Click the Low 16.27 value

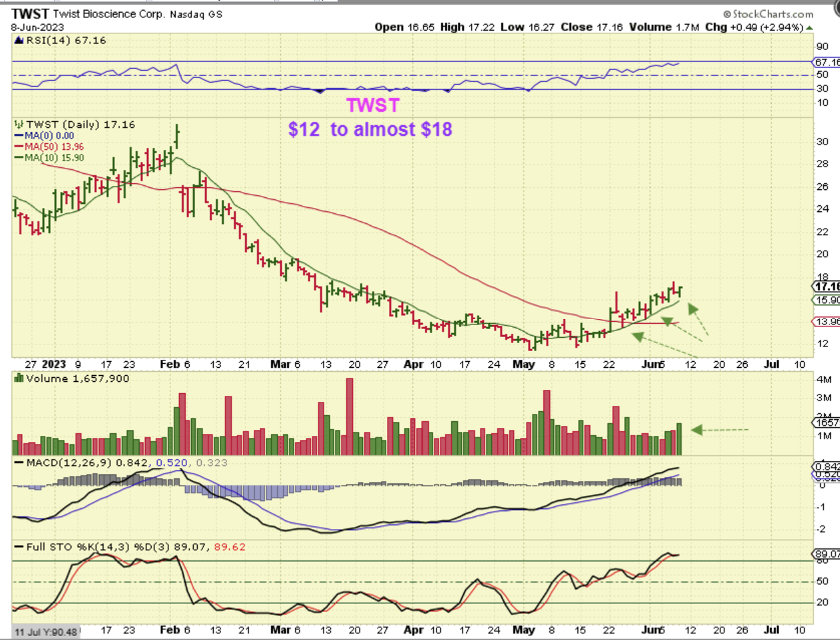pos(528,27)
